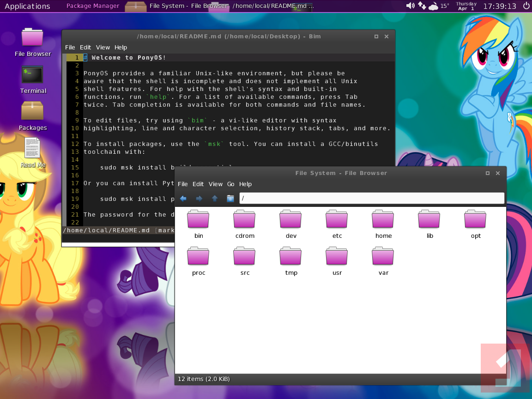Viewport: 532px width, 399px height.
Task: Click the path input field showing /
Action: (371, 199)
